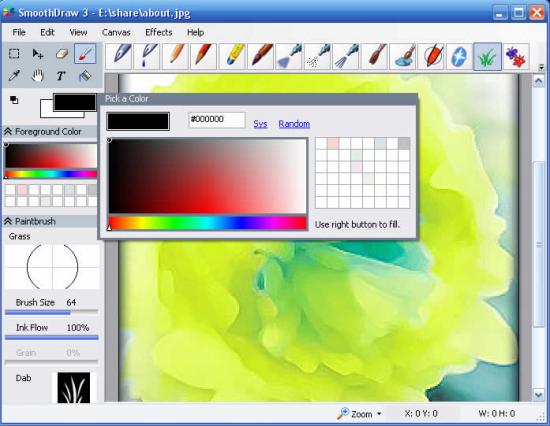The width and height of the screenshot is (550, 426).
Task: Click the black foreground color swatch
Action: click(x=74, y=102)
